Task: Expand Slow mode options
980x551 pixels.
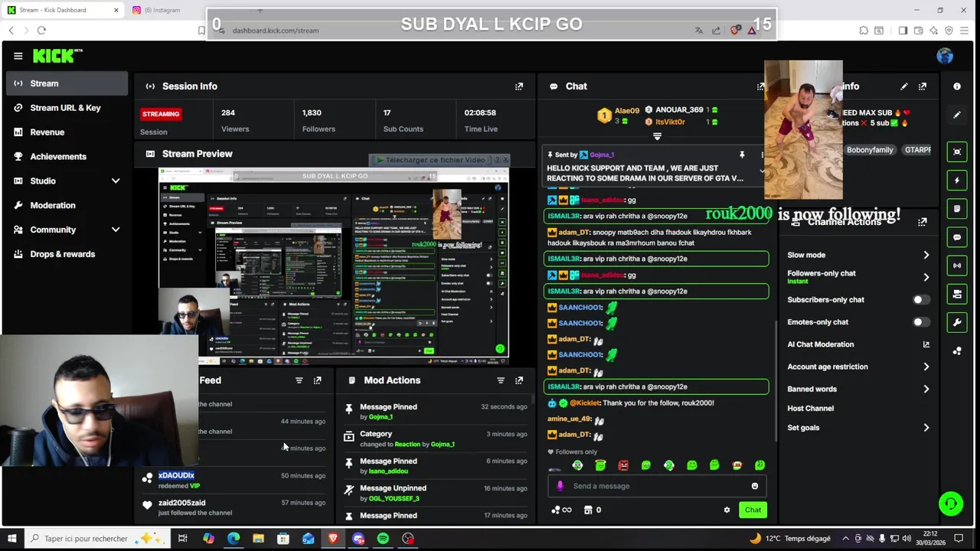Action: [x=926, y=255]
